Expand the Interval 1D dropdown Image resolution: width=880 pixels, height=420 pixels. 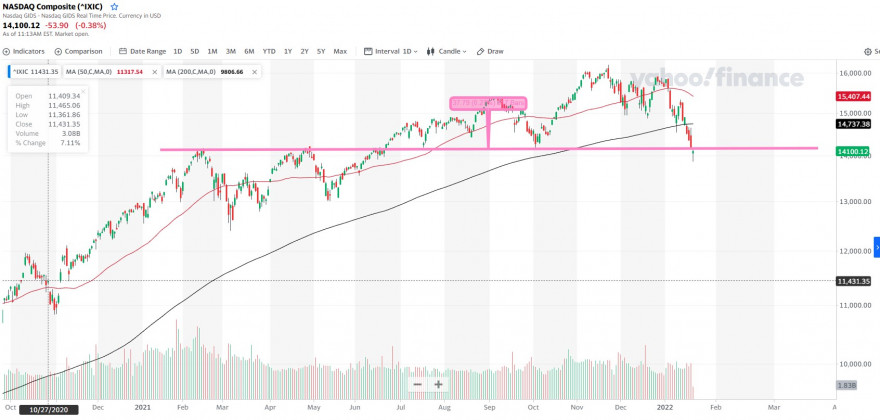click(391, 51)
